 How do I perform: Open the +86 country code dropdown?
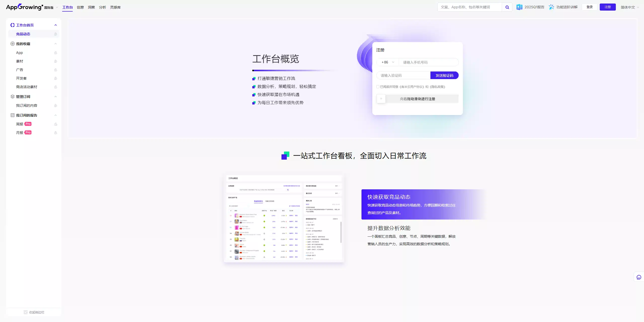click(x=387, y=62)
